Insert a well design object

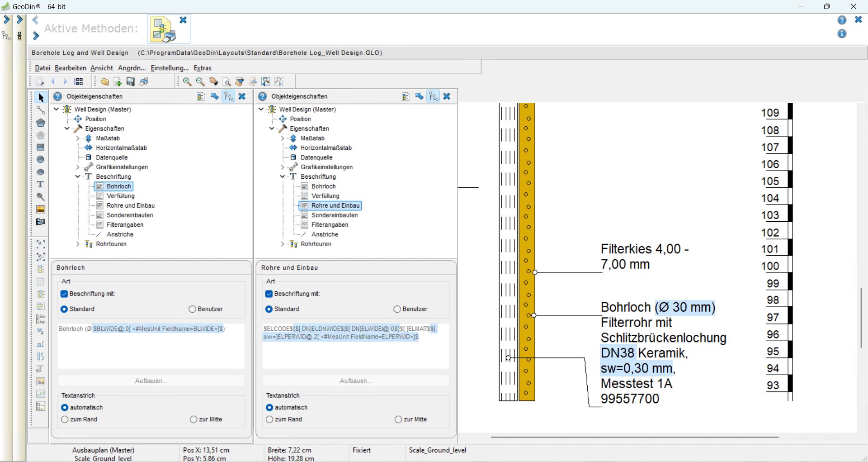(41, 294)
